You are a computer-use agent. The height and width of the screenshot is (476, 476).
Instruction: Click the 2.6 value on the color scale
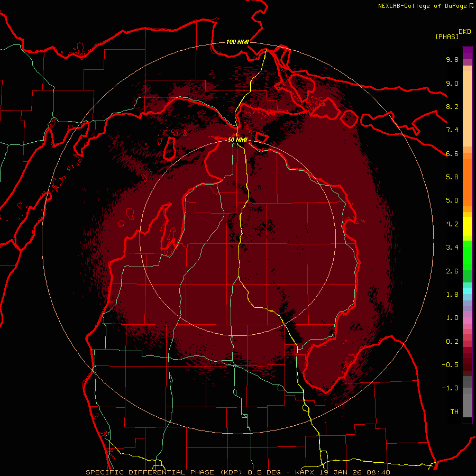452,271
